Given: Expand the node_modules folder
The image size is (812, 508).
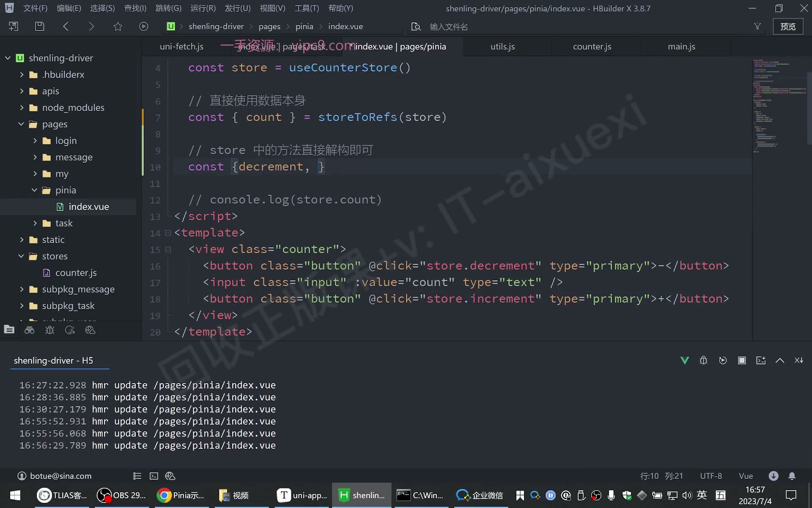Looking at the screenshot, I should [x=22, y=108].
